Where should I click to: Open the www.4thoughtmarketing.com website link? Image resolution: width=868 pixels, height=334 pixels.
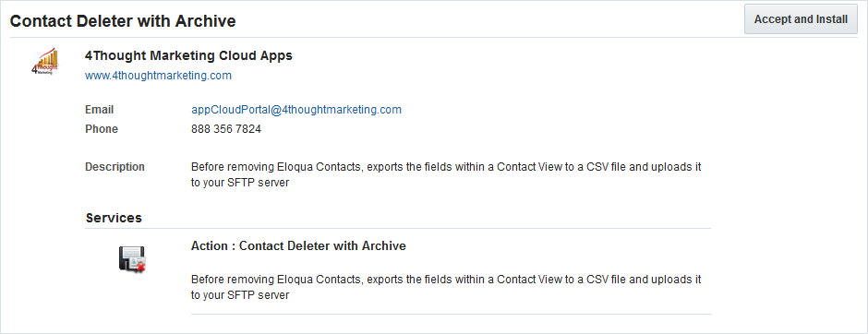click(x=158, y=76)
